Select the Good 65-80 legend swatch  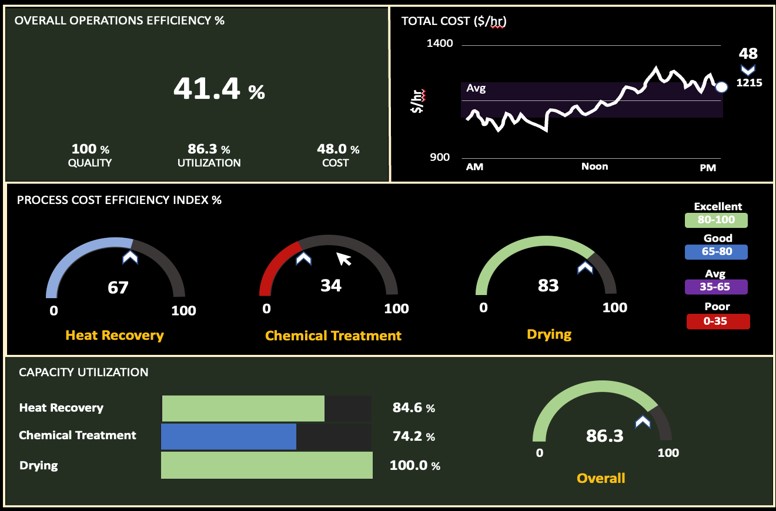click(718, 253)
